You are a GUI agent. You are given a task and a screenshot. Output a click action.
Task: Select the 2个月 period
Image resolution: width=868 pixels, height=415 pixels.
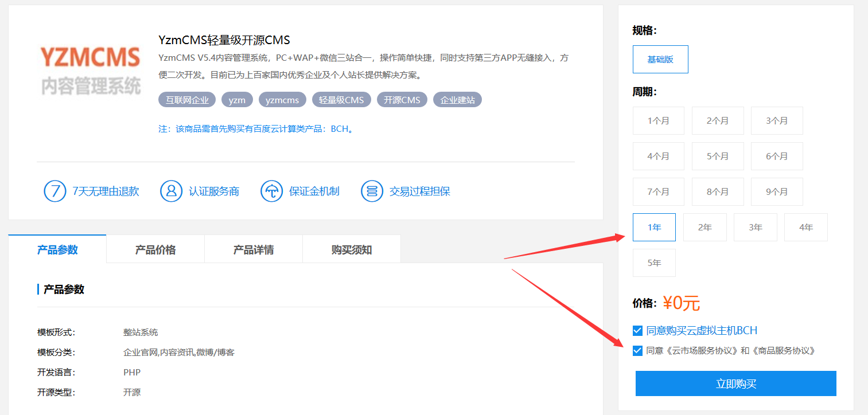pyautogui.click(x=718, y=121)
